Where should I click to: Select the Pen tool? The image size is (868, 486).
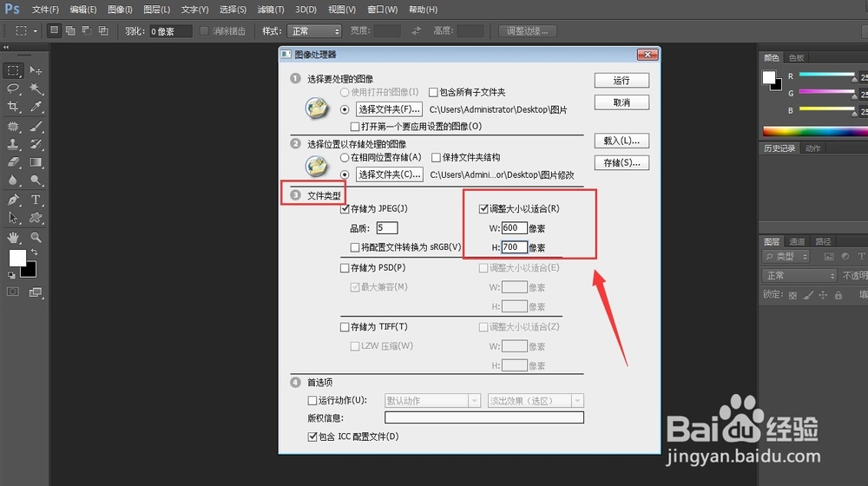coord(13,200)
